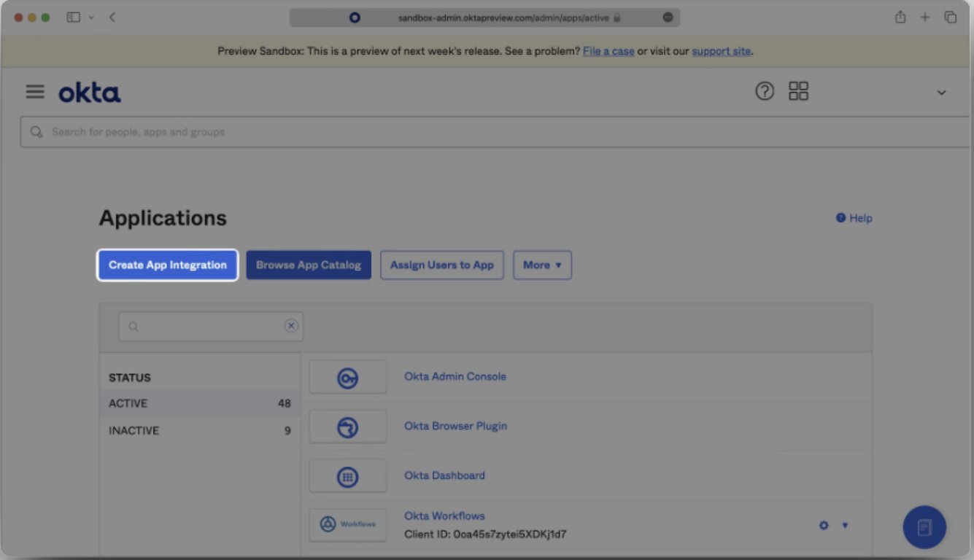The height and width of the screenshot is (560, 974).
Task: Open the floating blue document button
Action: 924,527
